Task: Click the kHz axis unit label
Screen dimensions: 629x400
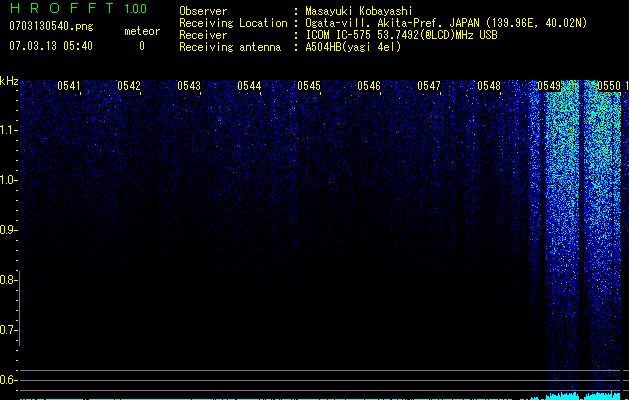Action: [9, 81]
